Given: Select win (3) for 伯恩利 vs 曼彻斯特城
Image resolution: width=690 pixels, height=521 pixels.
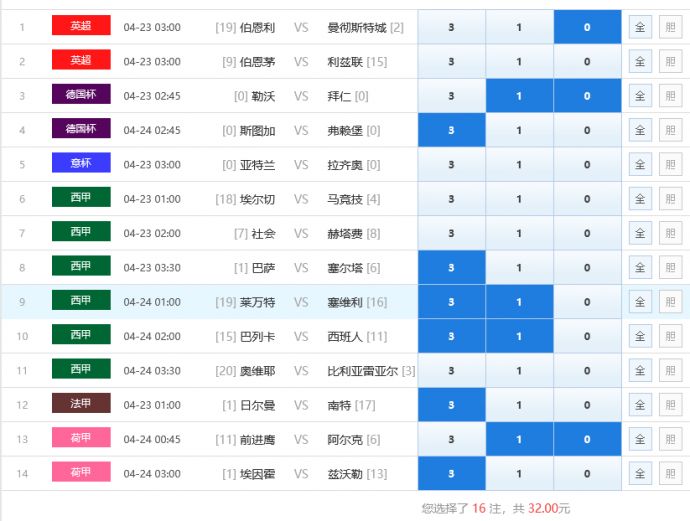Looking at the screenshot, I should click(x=451, y=27).
